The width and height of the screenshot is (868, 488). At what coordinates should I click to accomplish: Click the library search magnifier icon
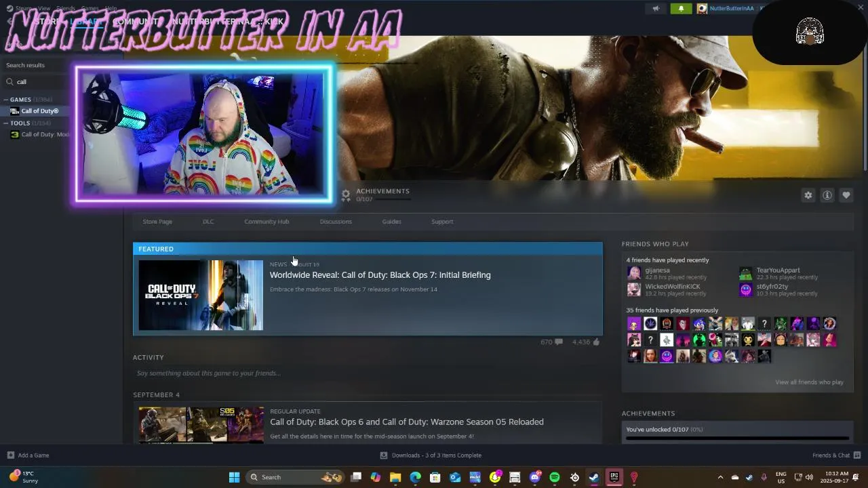[9, 81]
